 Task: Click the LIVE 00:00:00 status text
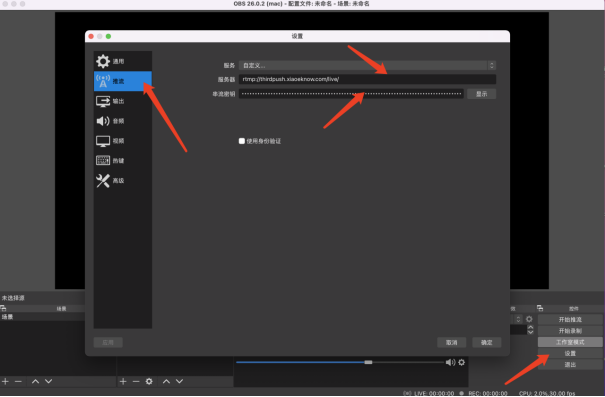pyautogui.click(x=434, y=393)
